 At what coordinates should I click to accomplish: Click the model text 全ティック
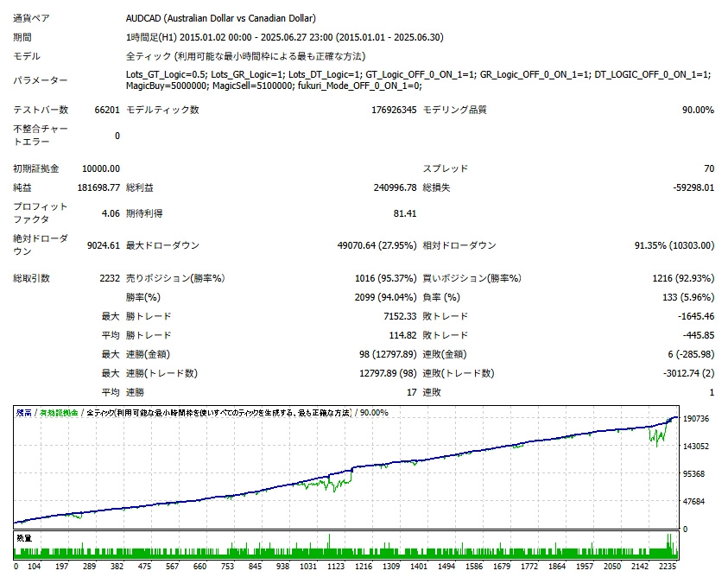(245, 56)
